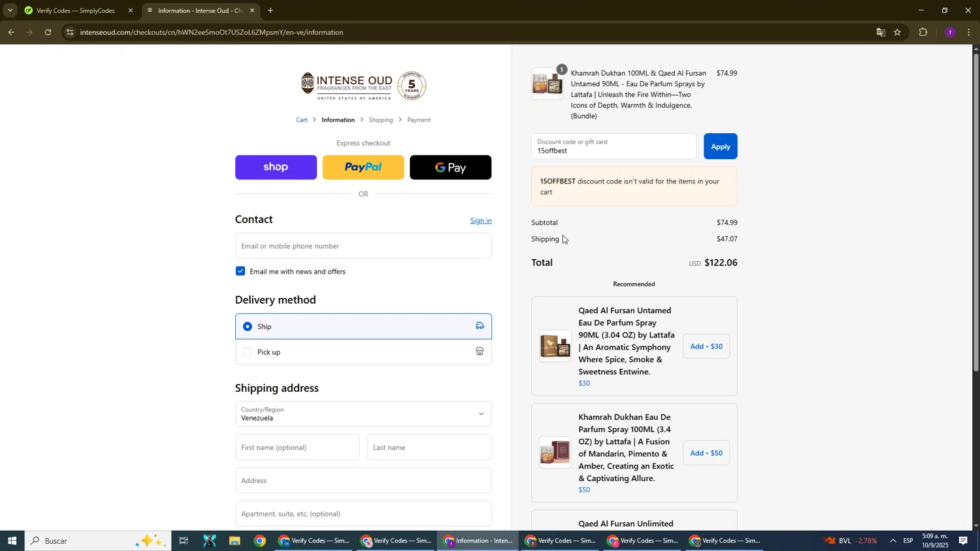Click the Qaed Al Fursan Untamed thumbnail

(x=555, y=346)
